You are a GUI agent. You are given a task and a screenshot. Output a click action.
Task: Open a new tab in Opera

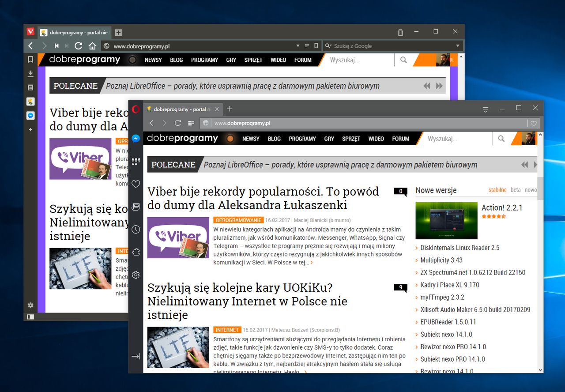pyautogui.click(x=230, y=109)
